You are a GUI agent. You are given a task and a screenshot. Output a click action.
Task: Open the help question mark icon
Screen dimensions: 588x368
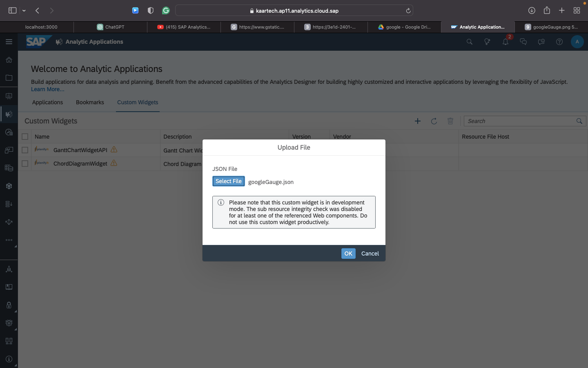pos(559,42)
